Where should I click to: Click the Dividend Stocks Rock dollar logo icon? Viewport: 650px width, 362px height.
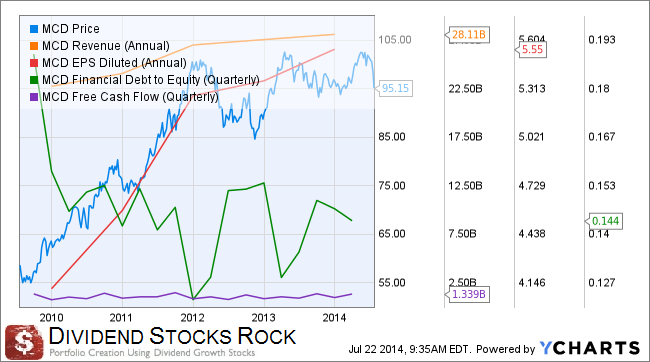coord(24,342)
